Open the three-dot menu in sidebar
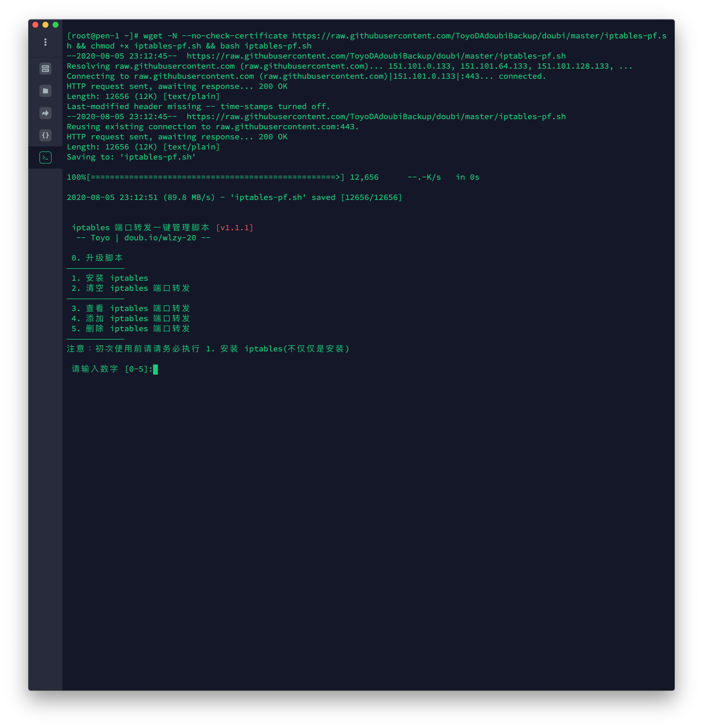The height and width of the screenshot is (728, 703). (45, 42)
